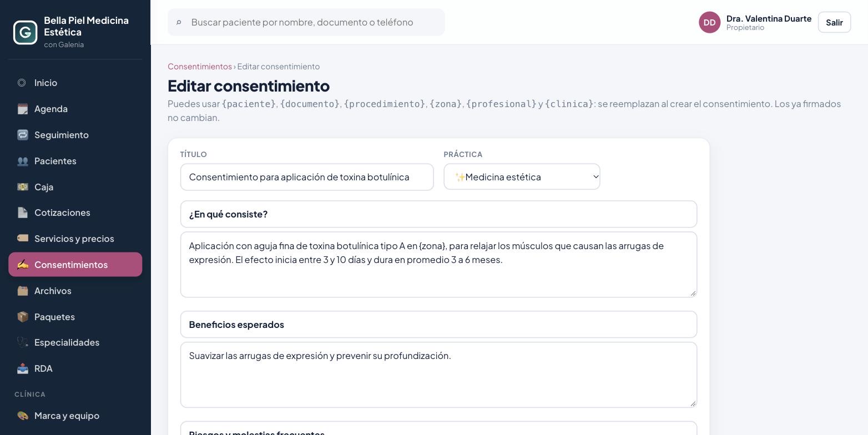Click the botulinum toxin description textarea
Image resolution: width=868 pixels, height=435 pixels.
[x=438, y=265]
